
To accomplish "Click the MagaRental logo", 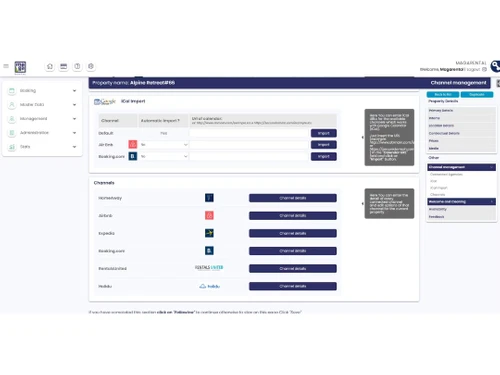I will tap(20, 67).
